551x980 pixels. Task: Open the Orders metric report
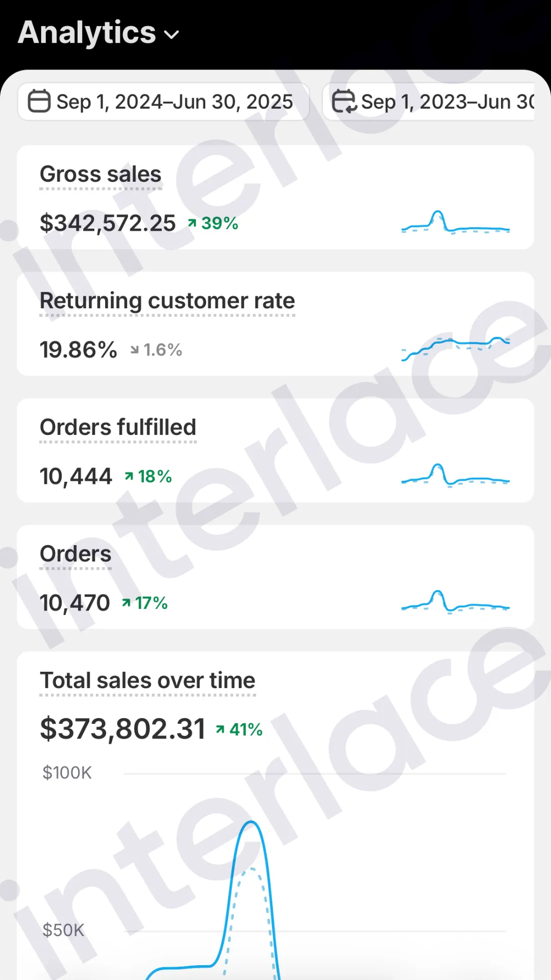point(76,554)
